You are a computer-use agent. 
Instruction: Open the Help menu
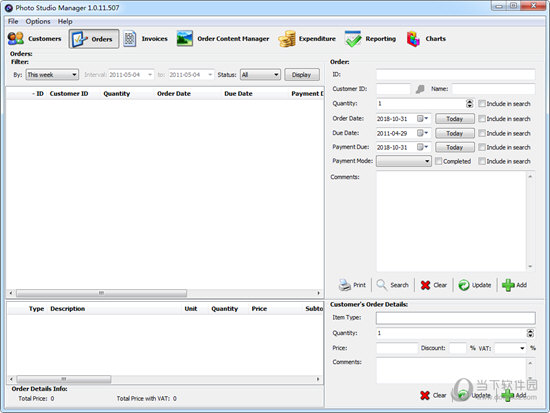click(x=65, y=21)
